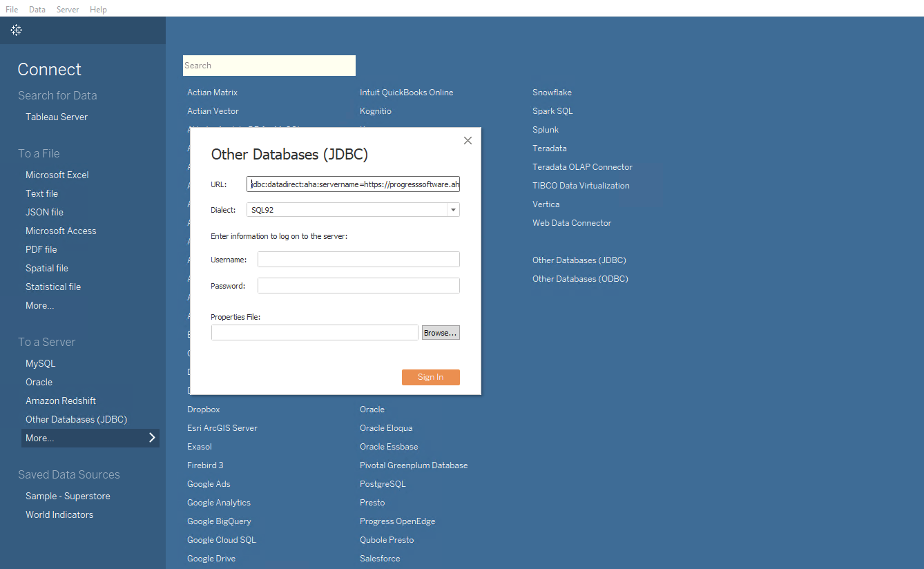The width and height of the screenshot is (924, 569).
Task: Select Other Databases (JDBC) in sidebar
Action: [x=76, y=419]
